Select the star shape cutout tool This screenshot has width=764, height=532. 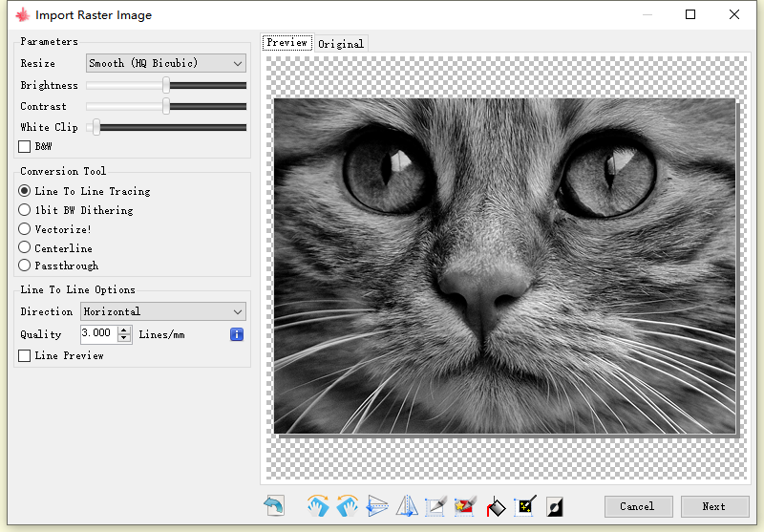click(x=465, y=505)
